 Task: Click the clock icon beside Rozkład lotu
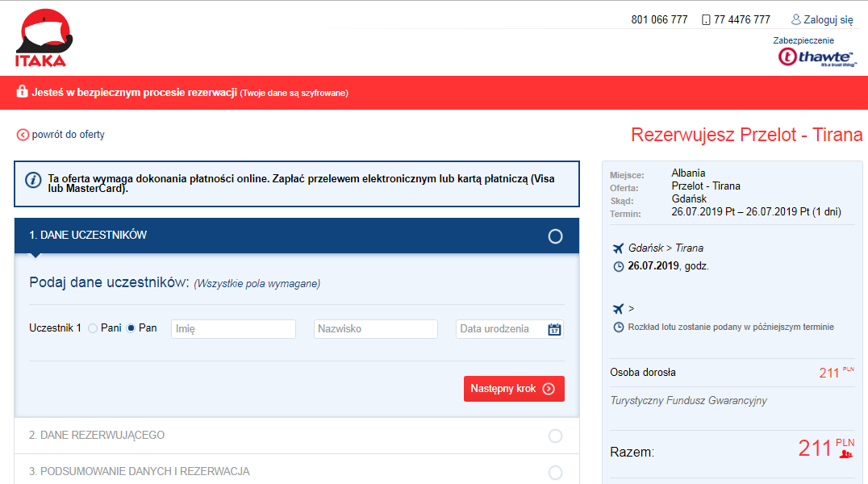click(x=619, y=328)
